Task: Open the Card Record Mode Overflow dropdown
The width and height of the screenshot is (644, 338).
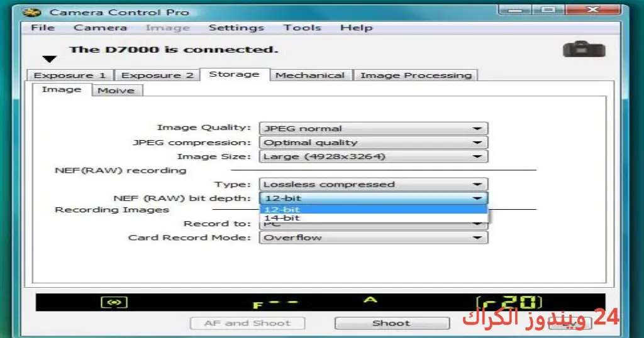Action: [374, 237]
